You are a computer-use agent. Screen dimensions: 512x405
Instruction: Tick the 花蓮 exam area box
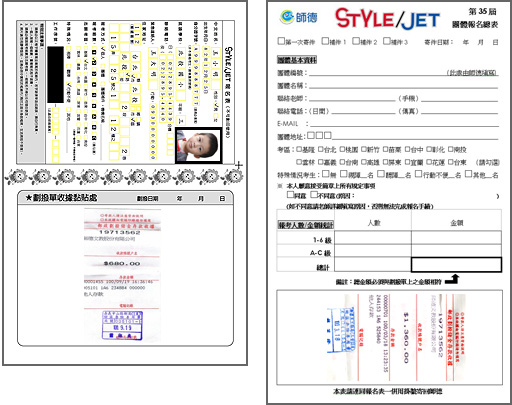[x=429, y=162]
